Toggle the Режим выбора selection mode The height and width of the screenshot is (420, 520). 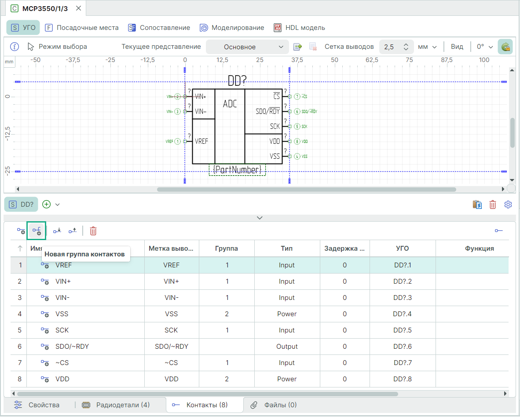(57, 47)
